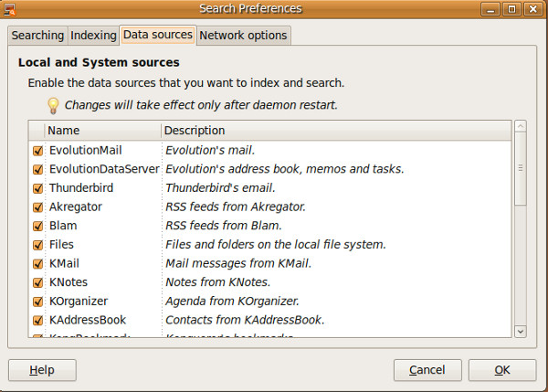The height and width of the screenshot is (392, 548).
Task: Sort by the Name column header
Action: point(102,131)
